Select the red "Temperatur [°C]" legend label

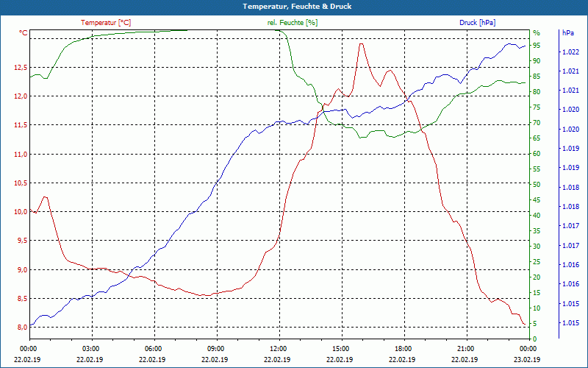[x=106, y=23]
